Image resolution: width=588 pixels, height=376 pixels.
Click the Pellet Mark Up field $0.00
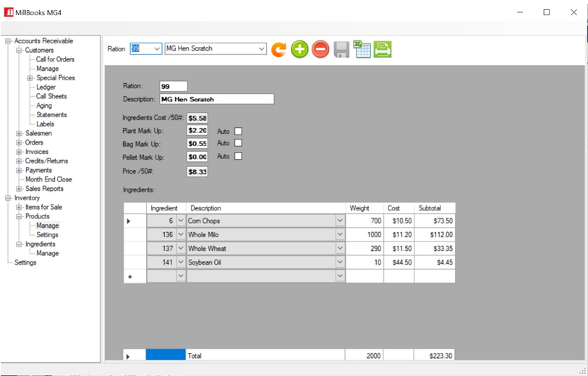click(x=197, y=157)
